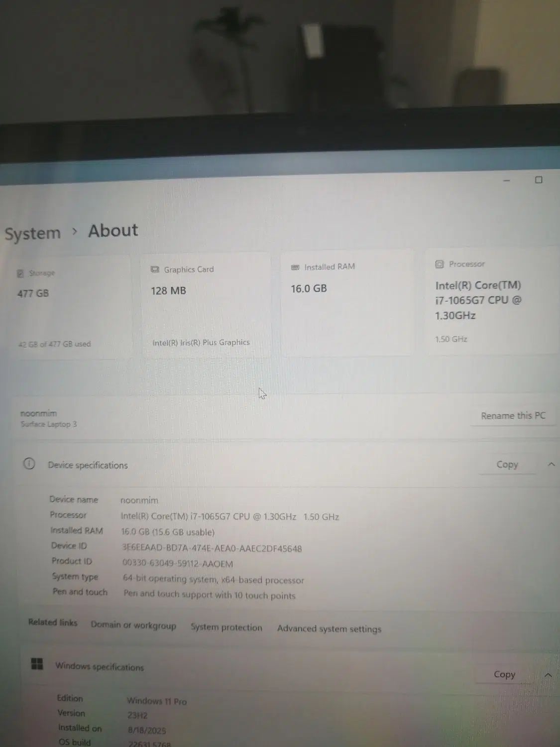Click Processor value in Device specifications
Screen dimensions: 560x747
tap(230, 516)
